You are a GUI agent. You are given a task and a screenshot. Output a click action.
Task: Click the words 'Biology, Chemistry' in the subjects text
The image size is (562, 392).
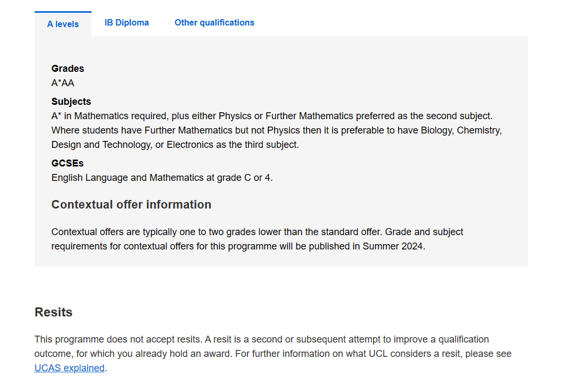461,130
